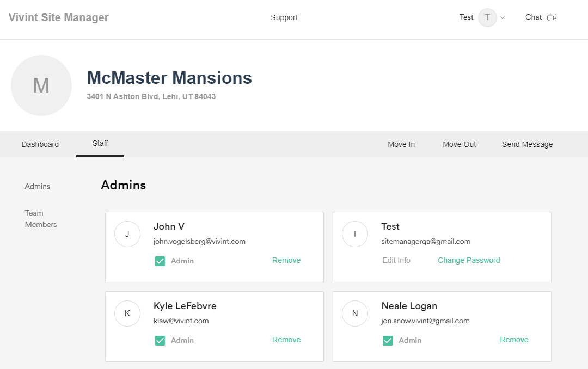Screen dimensions: 588x369
Task: Open the Move In action
Action: pos(401,144)
